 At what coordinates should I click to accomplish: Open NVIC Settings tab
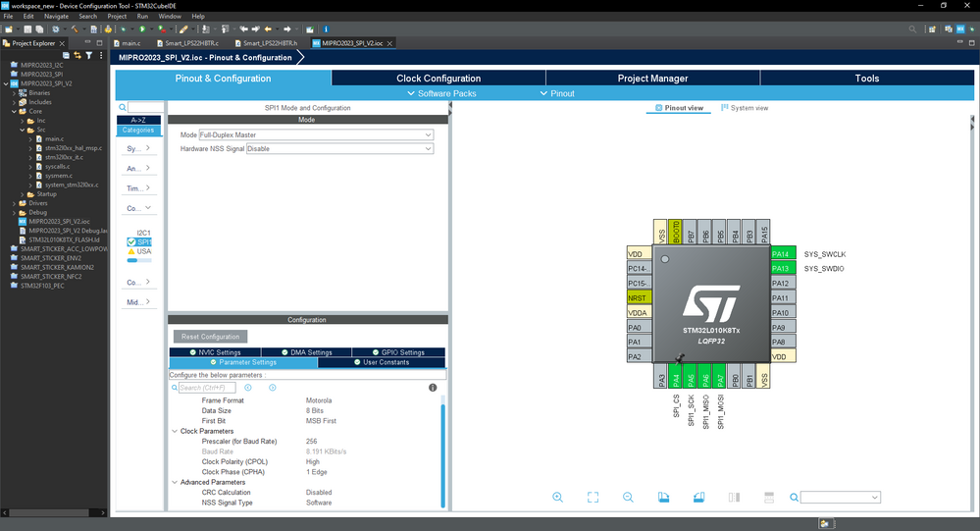[215, 352]
